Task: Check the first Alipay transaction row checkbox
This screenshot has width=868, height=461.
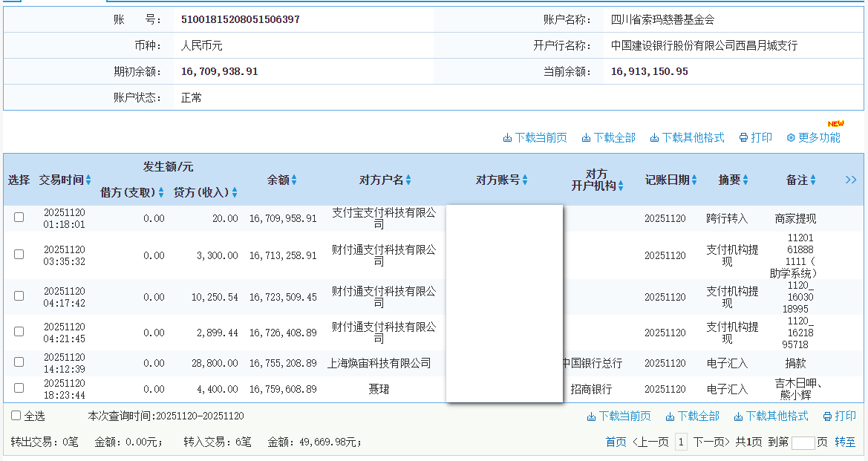Action: tap(17, 218)
